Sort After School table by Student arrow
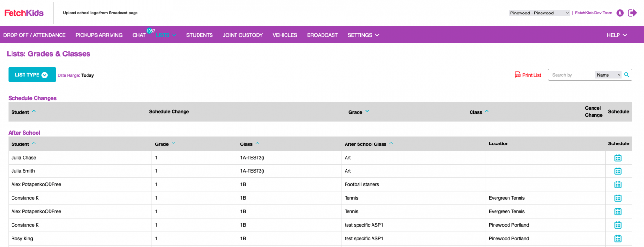The width and height of the screenshot is (644, 247). click(x=34, y=143)
